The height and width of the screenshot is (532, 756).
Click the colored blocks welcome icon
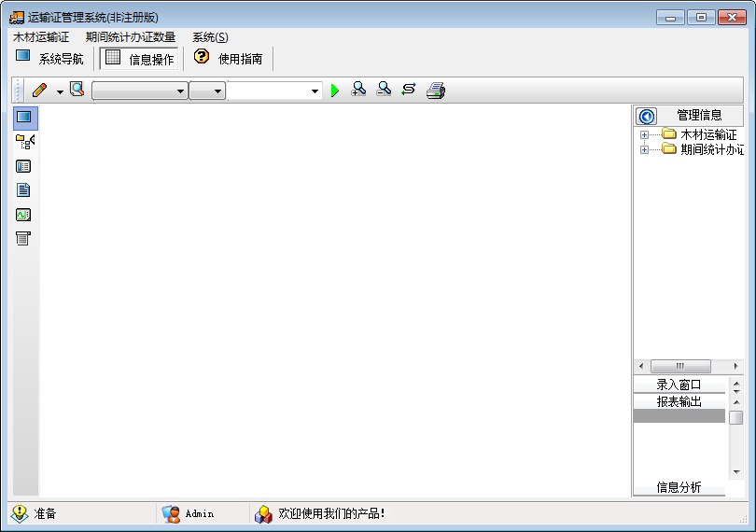[x=264, y=514]
